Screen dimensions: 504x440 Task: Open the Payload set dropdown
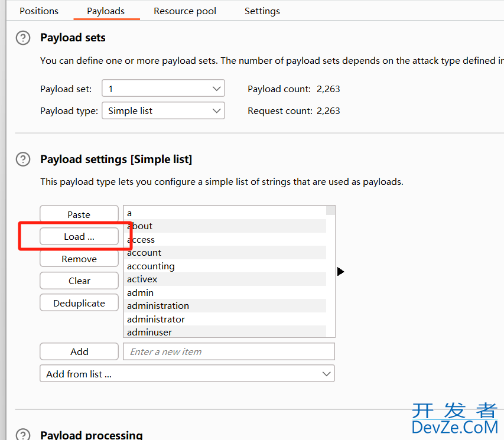(x=163, y=89)
